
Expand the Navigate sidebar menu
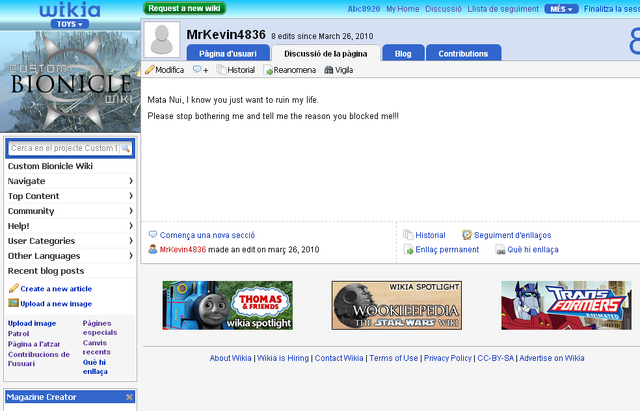click(x=70, y=181)
